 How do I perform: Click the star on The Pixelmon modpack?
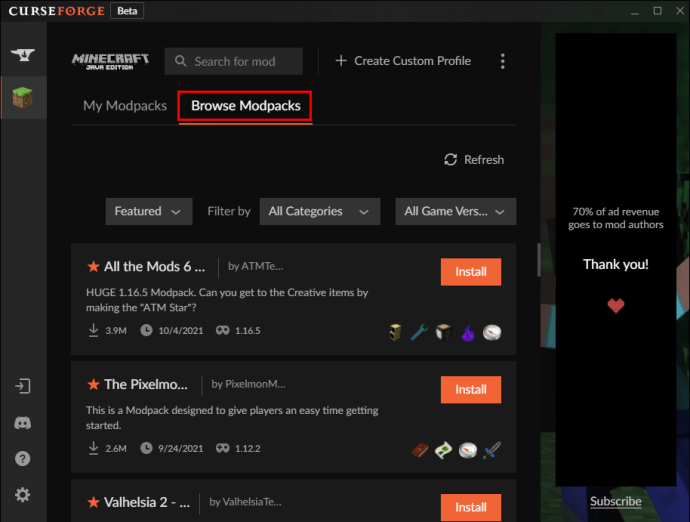(x=93, y=384)
